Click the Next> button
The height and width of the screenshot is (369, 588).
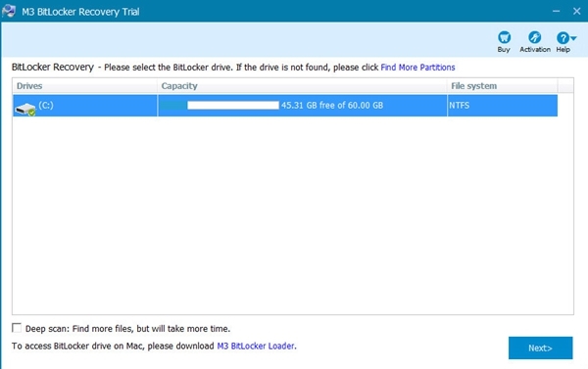click(540, 348)
